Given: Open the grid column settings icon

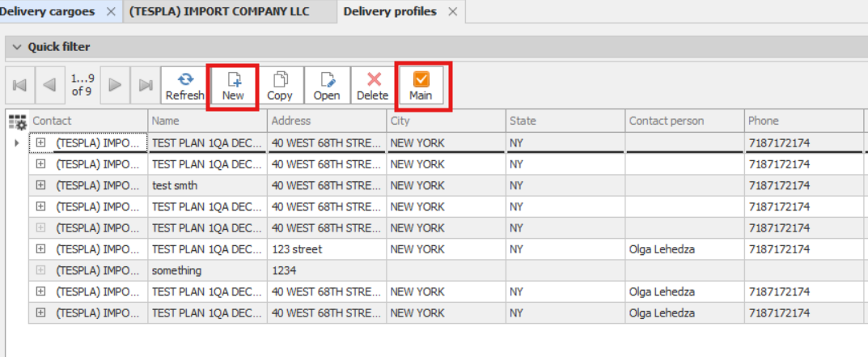Looking at the screenshot, I should 17,121.
